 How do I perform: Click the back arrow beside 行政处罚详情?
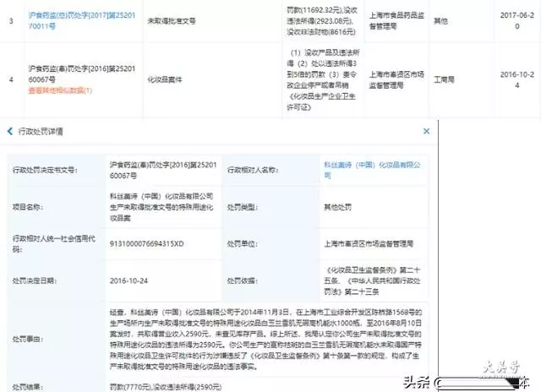9,131
